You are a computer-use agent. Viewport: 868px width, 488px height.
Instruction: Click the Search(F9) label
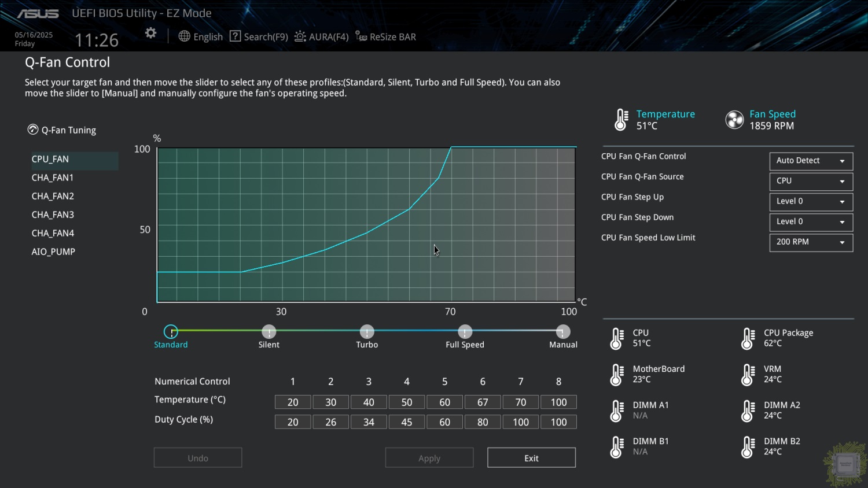266,36
